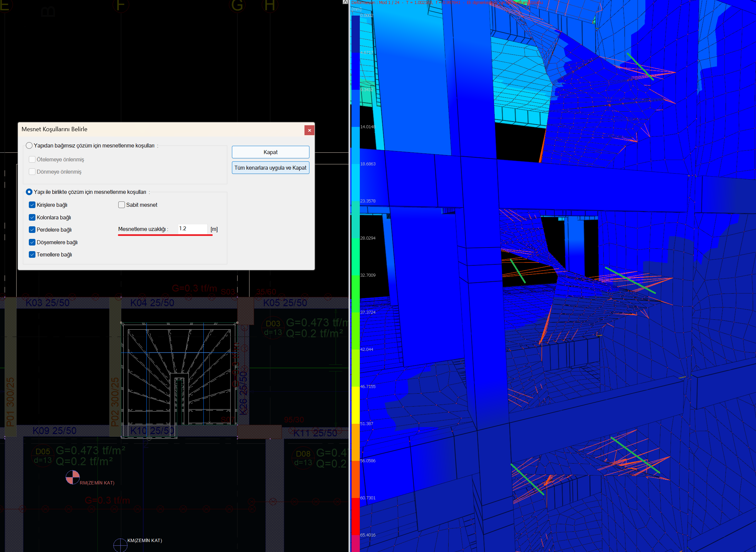Screen dimensions: 756x552
Task: Click the KM (ZEMİN KAT) mass center symbol
Action: [120, 545]
